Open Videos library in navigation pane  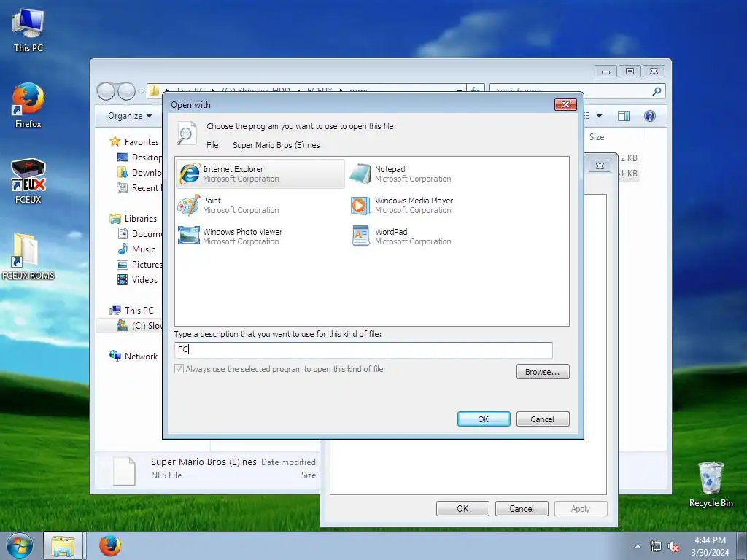point(138,279)
